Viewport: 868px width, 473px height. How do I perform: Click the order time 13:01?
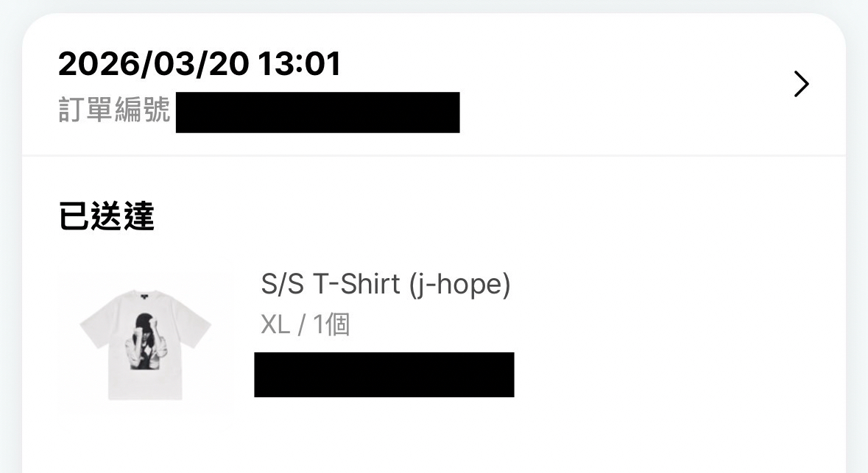click(300, 65)
